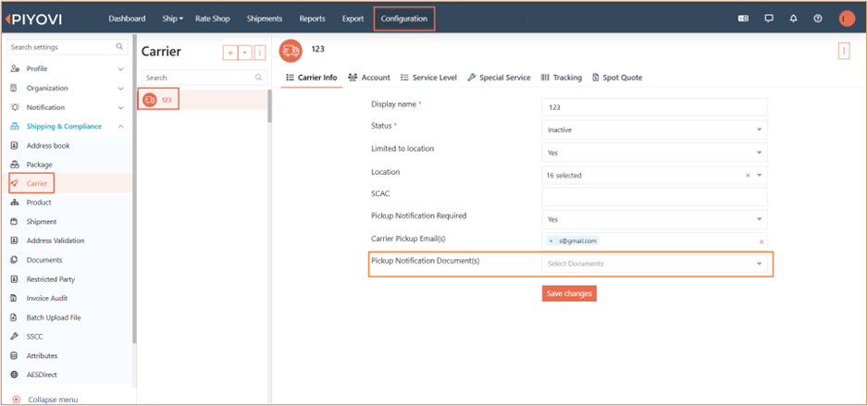
Task: Open the Status dropdown showing Inactive
Action: pos(654,130)
